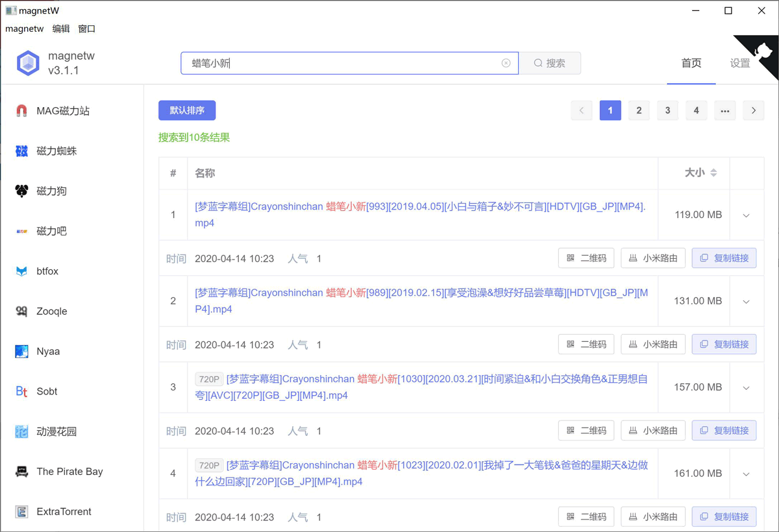Select the 动漫花园 source icon

[21, 431]
